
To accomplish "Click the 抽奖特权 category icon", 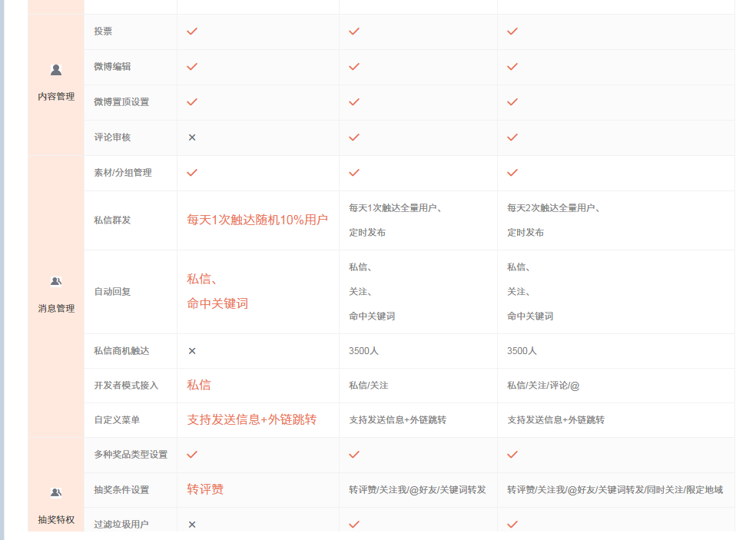I will tap(56, 492).
